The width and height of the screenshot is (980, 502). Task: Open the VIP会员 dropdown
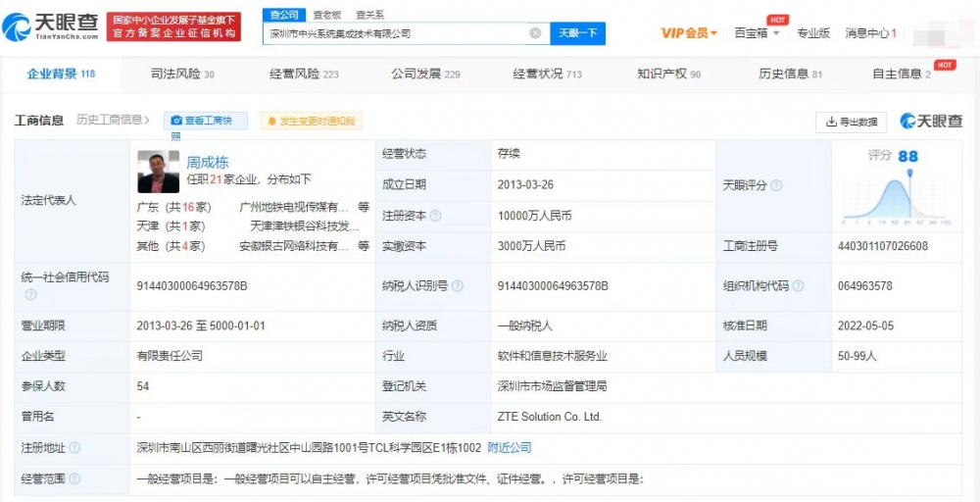(x=689, y=33)
